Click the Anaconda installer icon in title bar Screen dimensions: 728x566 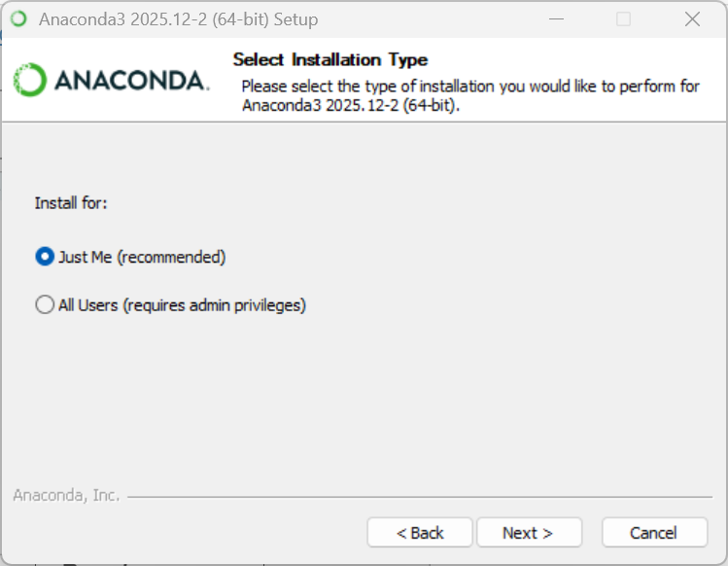click(18, 19)
